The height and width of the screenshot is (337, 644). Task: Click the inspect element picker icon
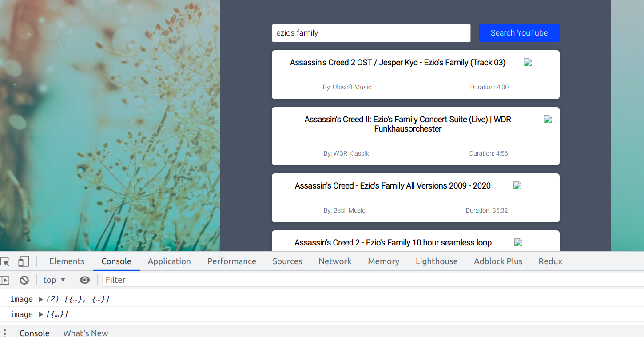pyautogui.click(x=5, y=261)
